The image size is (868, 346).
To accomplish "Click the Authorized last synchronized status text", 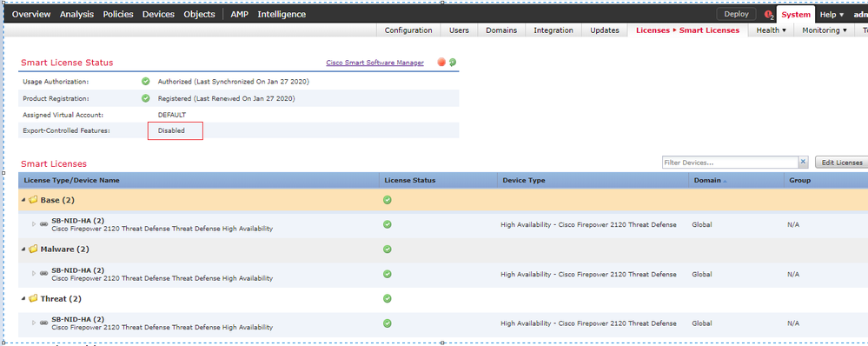I will point(233,82).
